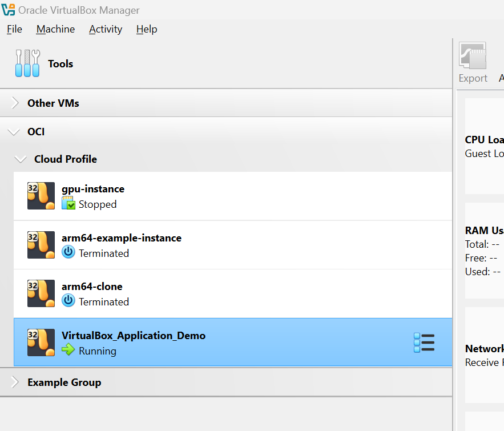Click Terminated status under arm64-example-instance
The image size is (504, 431).
click(x=104, y=253)
